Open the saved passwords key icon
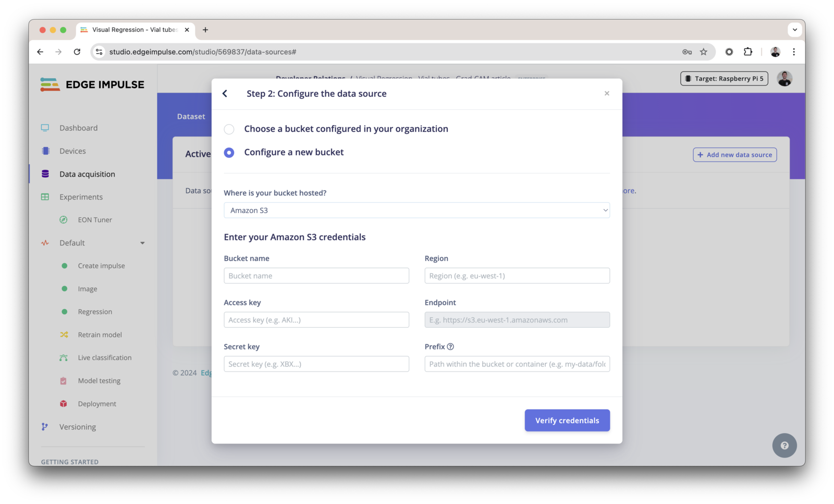This screenshot has height=504, width=834. click(x=687, y=52)
